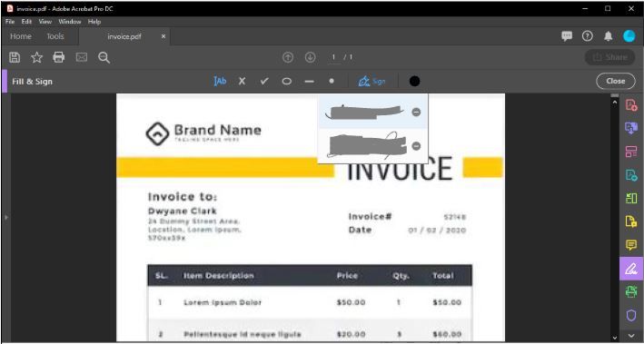
Task: Expand the left navigation pane arrow
Action: pos(5,217)
